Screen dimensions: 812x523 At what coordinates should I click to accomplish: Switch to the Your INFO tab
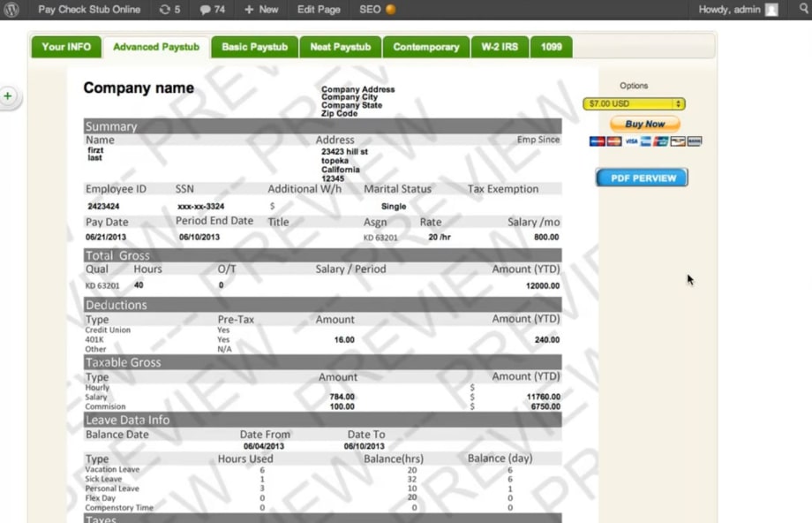65,47
